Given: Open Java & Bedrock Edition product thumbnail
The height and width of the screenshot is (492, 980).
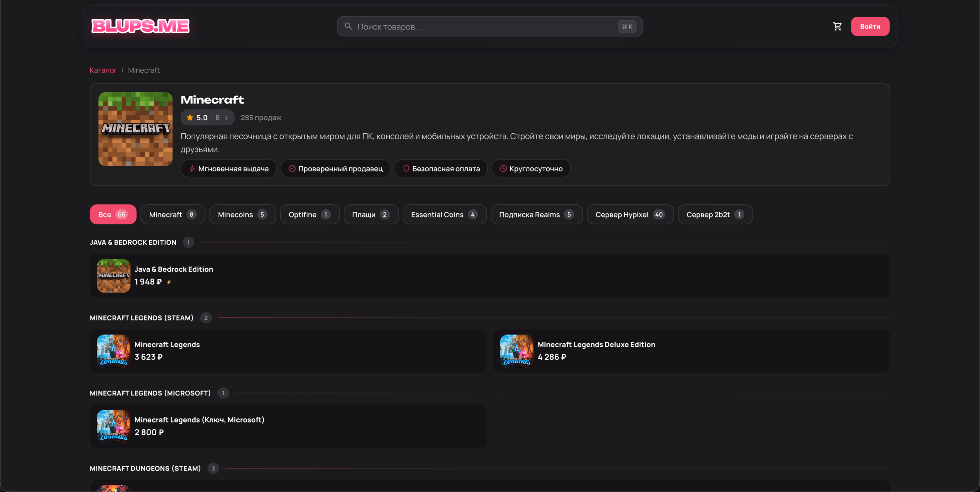Looking at the screenshot, I should (x=114, y=276).
